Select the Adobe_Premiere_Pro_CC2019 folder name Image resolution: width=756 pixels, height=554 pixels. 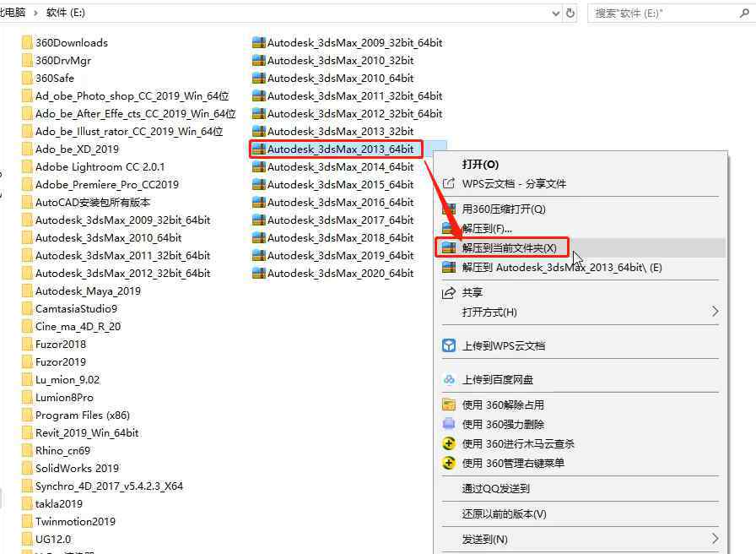(107, 185)
